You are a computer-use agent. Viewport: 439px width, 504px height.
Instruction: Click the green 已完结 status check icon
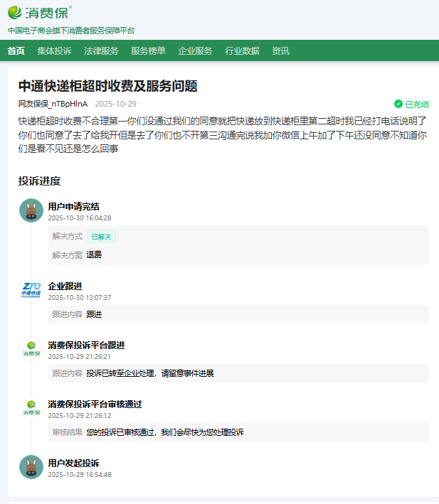tap(398, 104)
